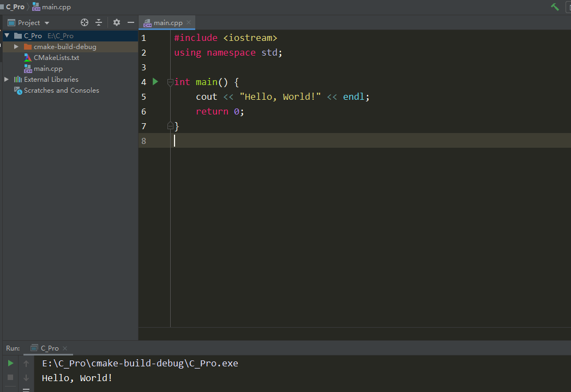Collapse the C_Pro project root
This screenshot has height=392, width=571.
[7, 35]
